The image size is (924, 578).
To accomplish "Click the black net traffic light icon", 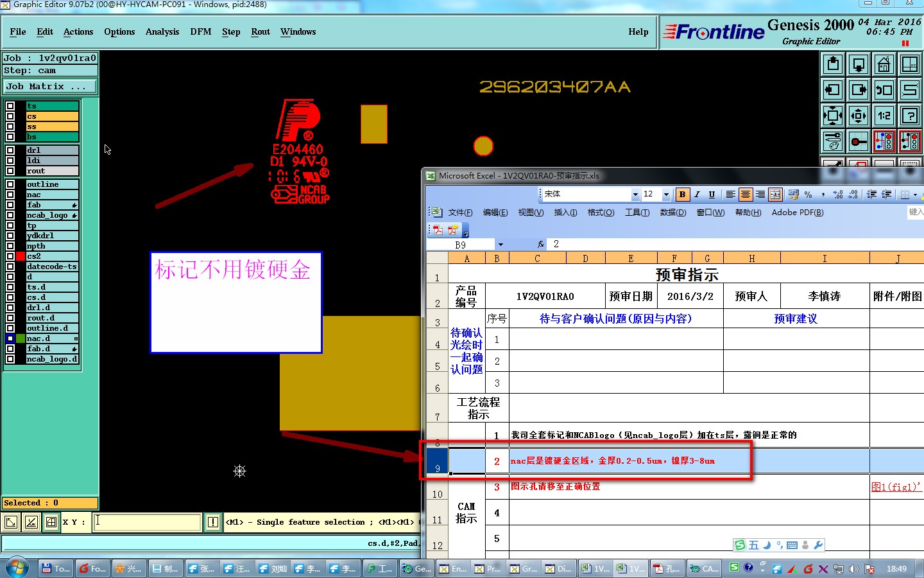I will pyautogui.click(x=910, y=141).
